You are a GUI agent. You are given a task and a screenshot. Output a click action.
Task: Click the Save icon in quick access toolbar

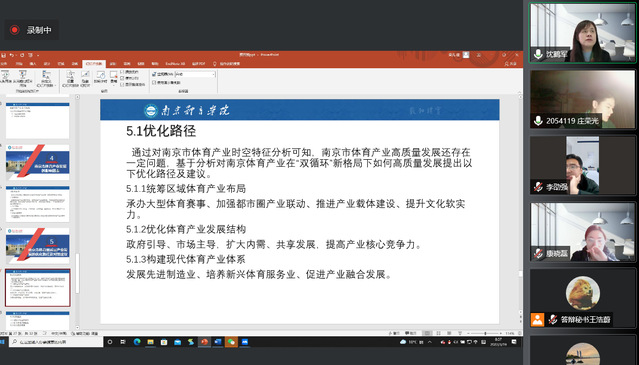(x=4, y=55)
